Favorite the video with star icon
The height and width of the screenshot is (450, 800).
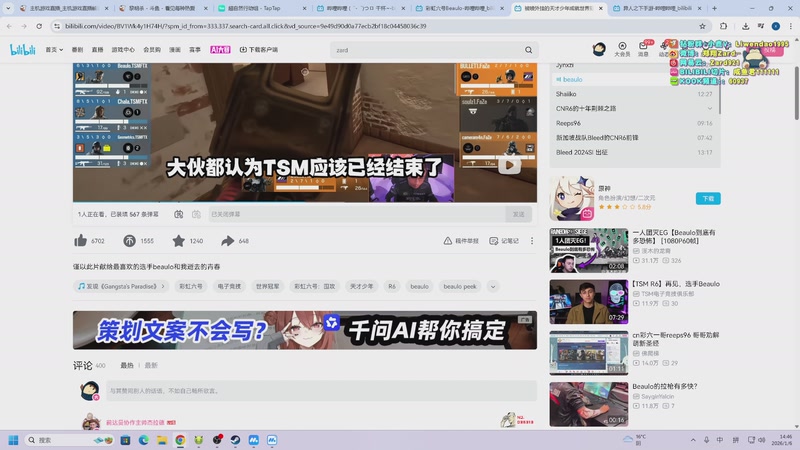point(179,241)
